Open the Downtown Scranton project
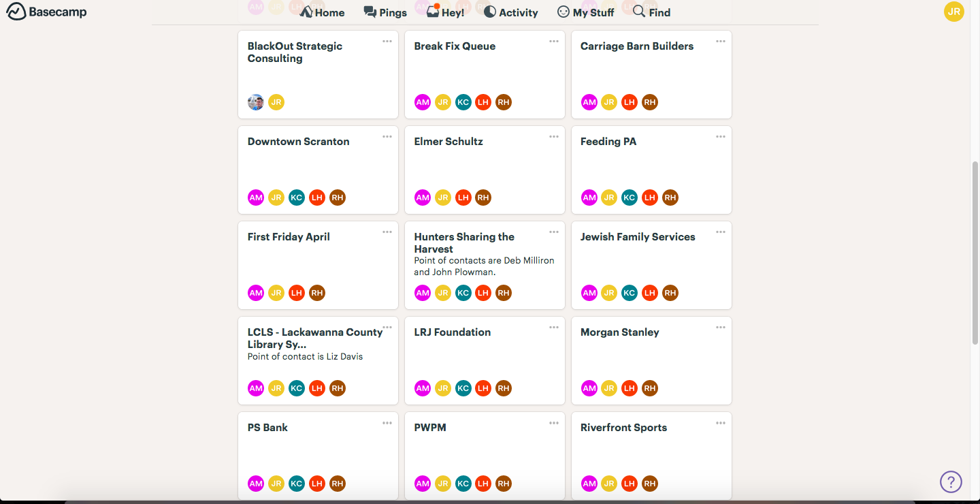Screen dimensions: 980x504 pos(299,142)
